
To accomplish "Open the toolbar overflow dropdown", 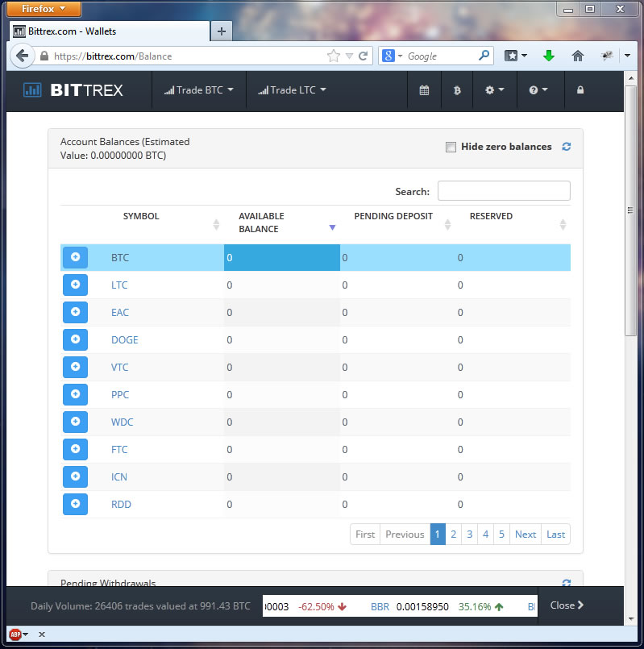I will pyautogui.click(x=627, y=56).
